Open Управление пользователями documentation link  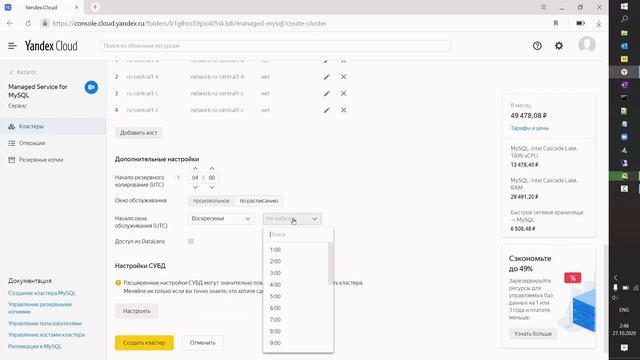(x=45, y=323)
